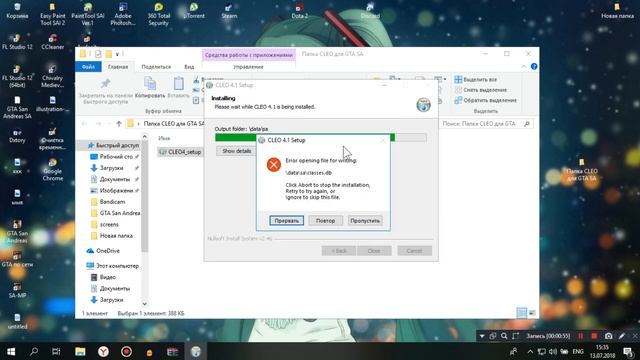
Task: Select the Google Chrome desktop icon
Action: (53, 170)
